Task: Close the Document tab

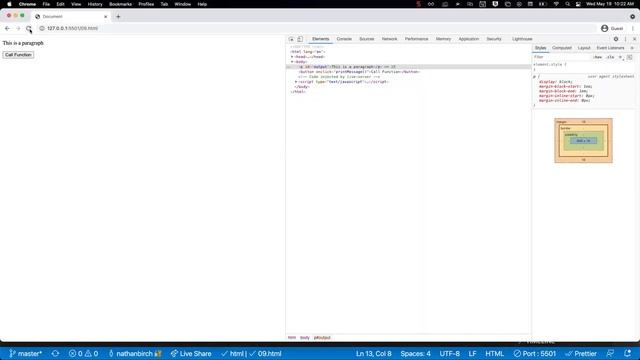Action: point(106,17)
